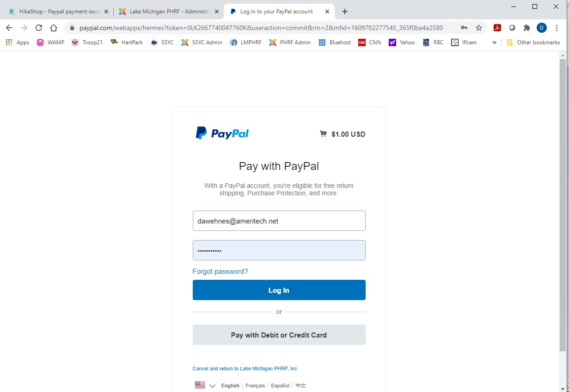Click Cancel and return to Lake Michigan PHRF
The height and width of the screenshot is (392, 569).
pyautogui.click(x=245, y=368)
